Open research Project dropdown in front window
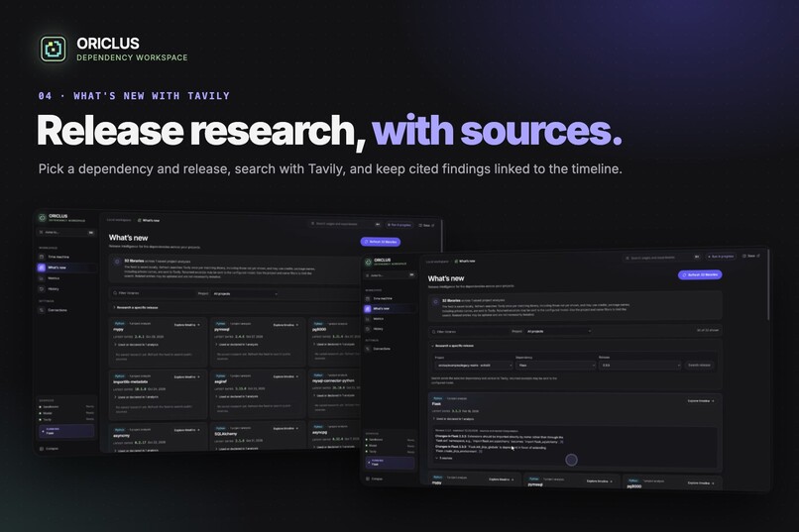The height and width of the screenshot is (532, 799). pyautogui.click(x=474, y=365)
